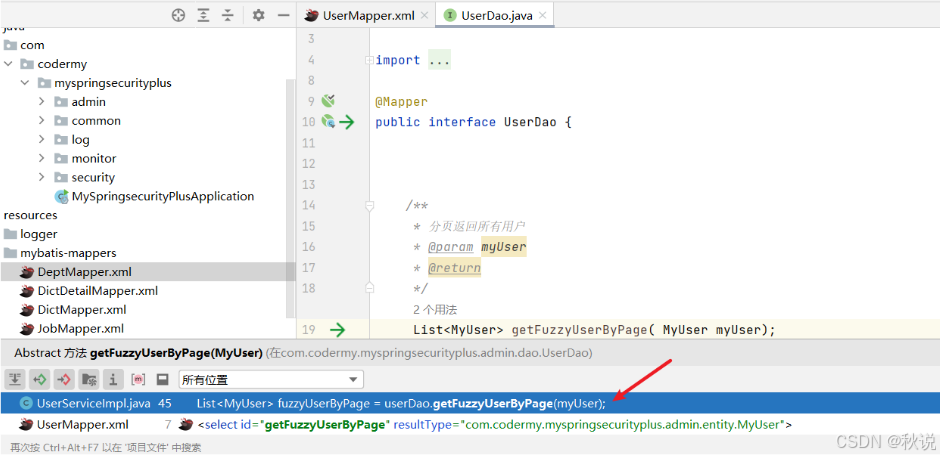Screen dimensions: 940x457
Task: Click the @Mapper annotation in code
Action: click(401, 101)
